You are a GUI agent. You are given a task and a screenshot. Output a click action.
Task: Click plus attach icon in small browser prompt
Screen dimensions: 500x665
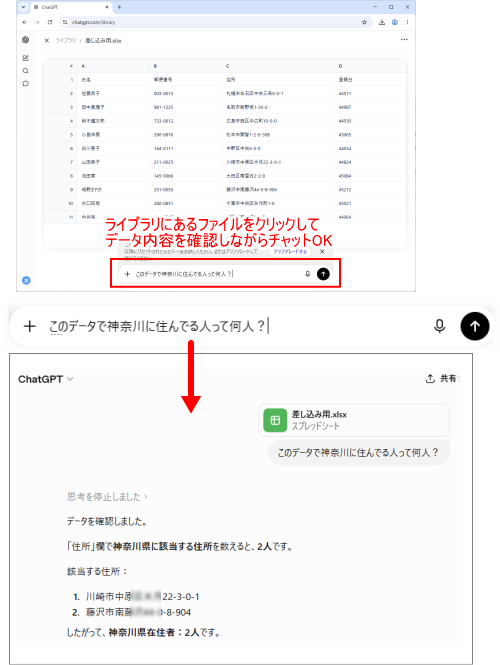(127, 274)
